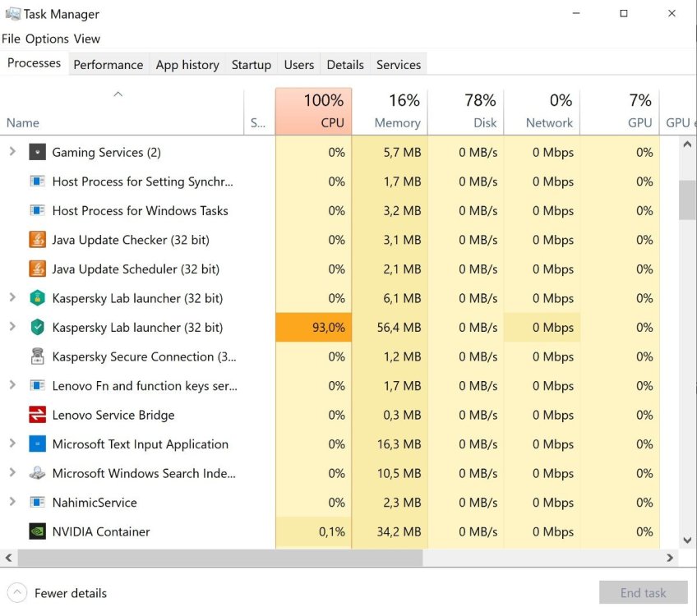Screen dimensions: 697x616
Task: Switch to the Details tab
Action: 345,65
